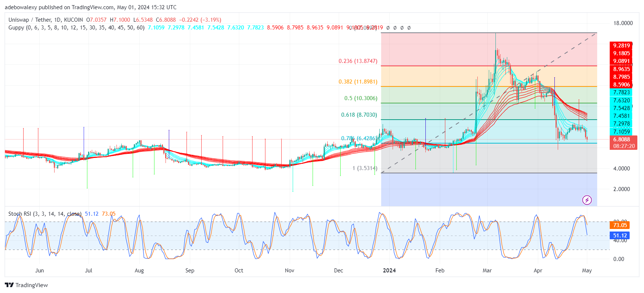The width and height of the screenshot is (644, 293).
Task: Click the current price tag 6.8088
Action: (x=623, y=140)
